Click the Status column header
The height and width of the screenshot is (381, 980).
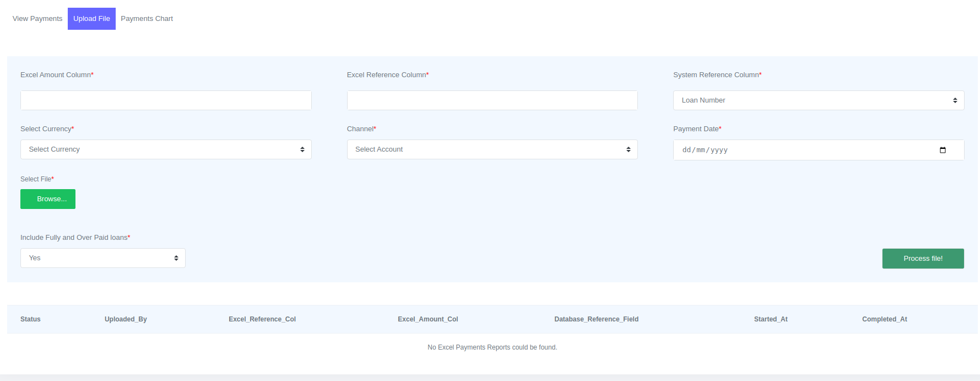pos(30,319)
